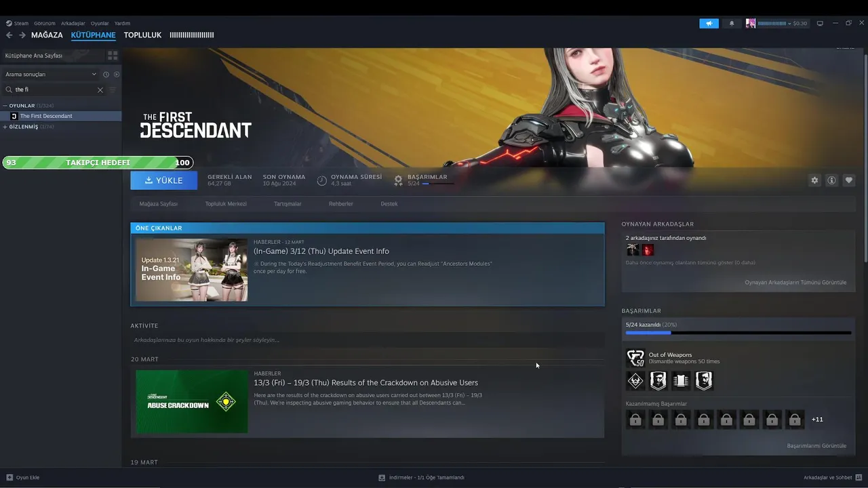Open the first friend avatar
868x488 pixels.
632,250
